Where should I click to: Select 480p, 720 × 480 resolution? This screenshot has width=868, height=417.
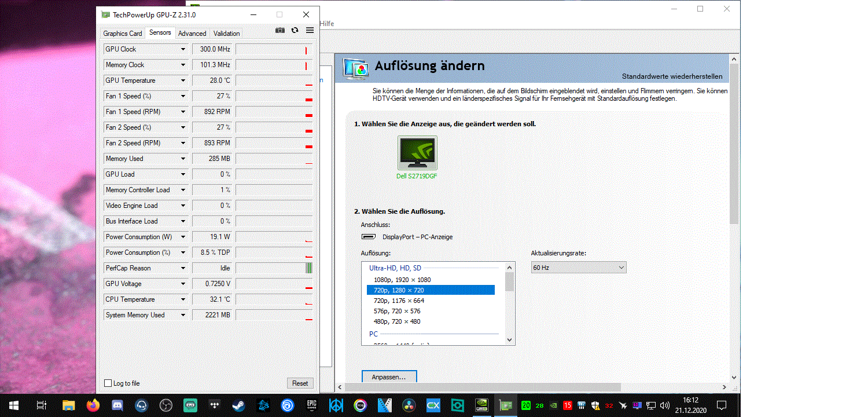click(431, 321)
